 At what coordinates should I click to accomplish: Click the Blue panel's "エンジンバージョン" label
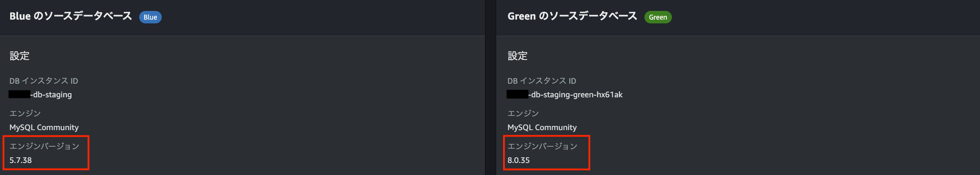click(44, 146)
